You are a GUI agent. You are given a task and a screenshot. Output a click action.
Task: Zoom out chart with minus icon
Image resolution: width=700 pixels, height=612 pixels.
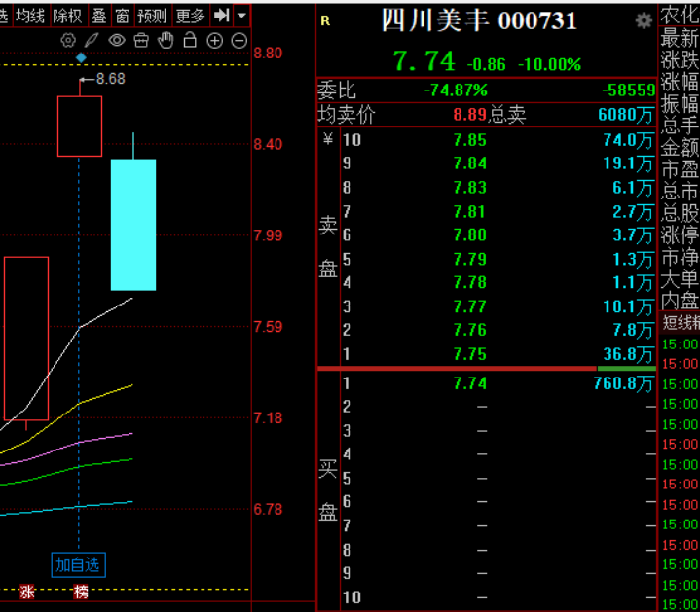pos(239,41)
